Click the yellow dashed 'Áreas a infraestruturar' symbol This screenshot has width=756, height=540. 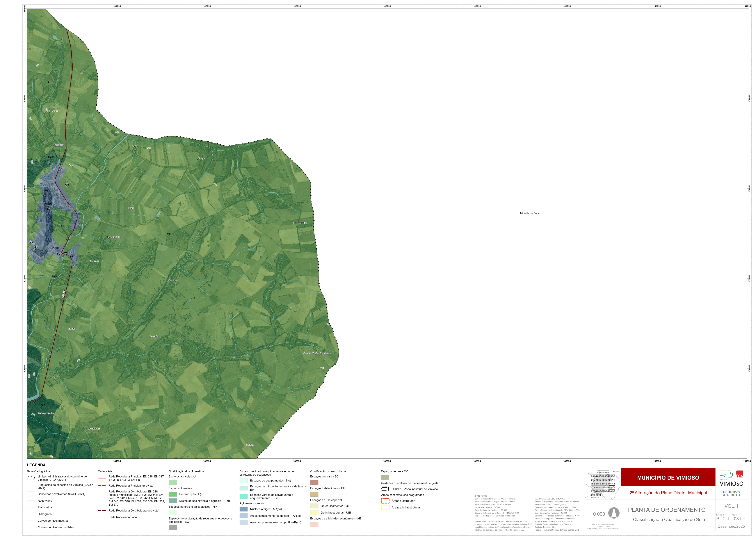tap(385, 507)
